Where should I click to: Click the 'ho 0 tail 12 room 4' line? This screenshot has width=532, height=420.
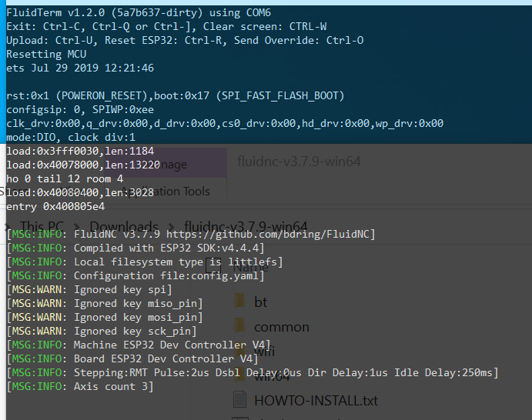65,179
